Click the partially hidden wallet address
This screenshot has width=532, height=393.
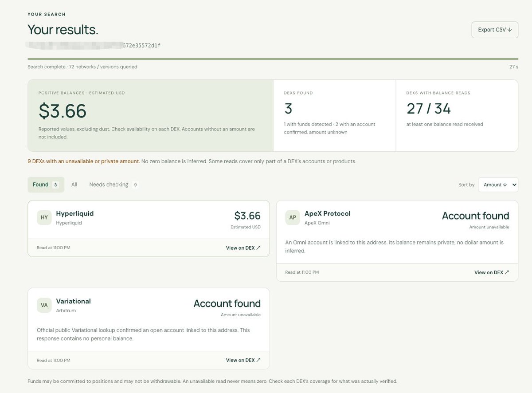click(x=94, y=45)
